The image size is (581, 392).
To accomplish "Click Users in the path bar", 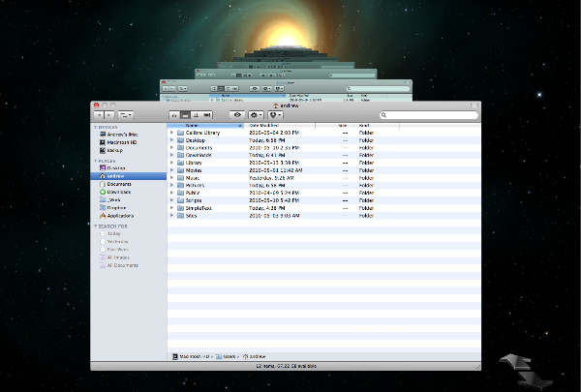I will coord(226,356).
